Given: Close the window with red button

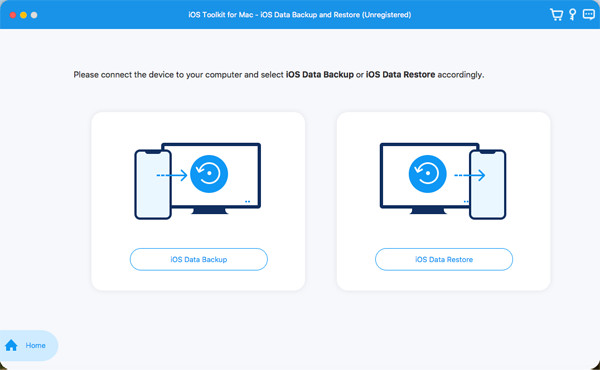Looking at the screenshot, I should [13, 15].
